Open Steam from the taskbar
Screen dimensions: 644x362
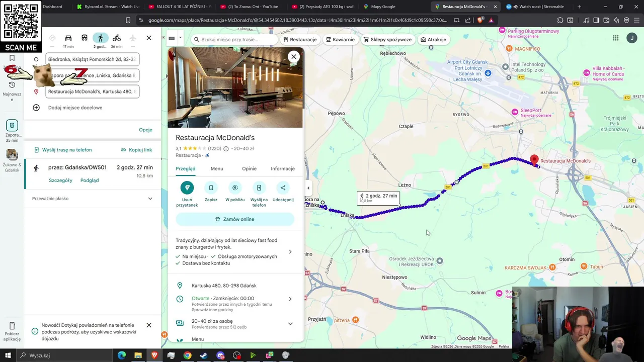(x=204, y=355)
